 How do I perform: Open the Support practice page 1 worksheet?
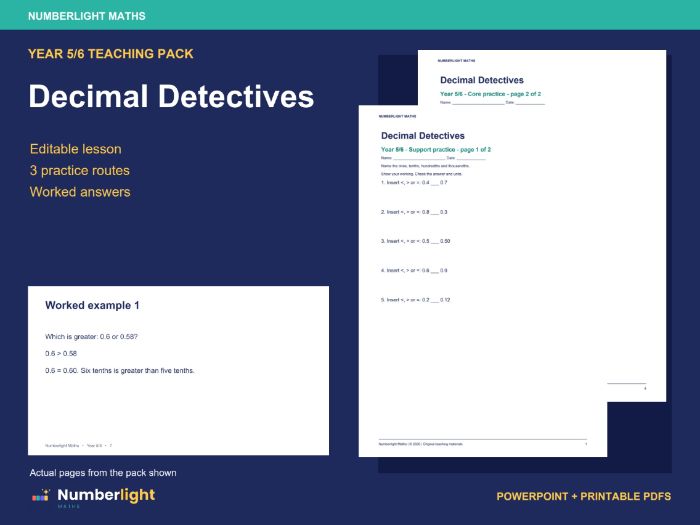(483, 281)
